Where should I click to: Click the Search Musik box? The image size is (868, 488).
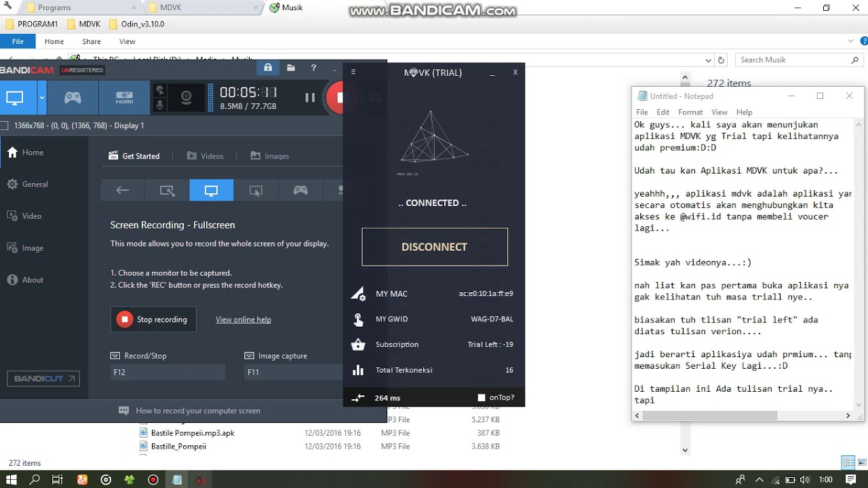point(798,60)
